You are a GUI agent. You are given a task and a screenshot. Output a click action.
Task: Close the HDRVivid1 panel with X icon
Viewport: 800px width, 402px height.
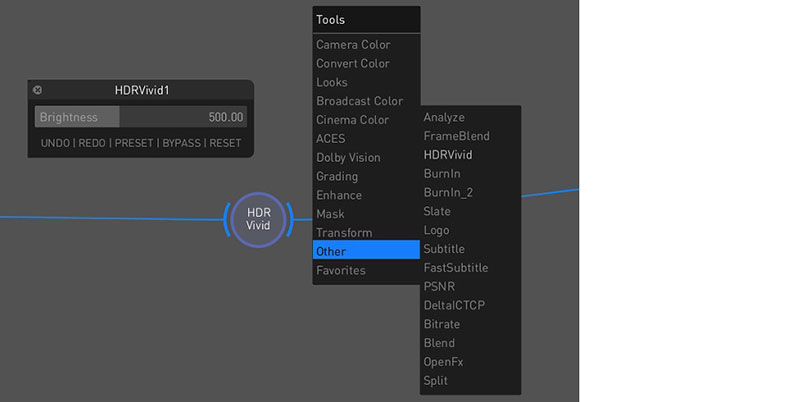38,90
